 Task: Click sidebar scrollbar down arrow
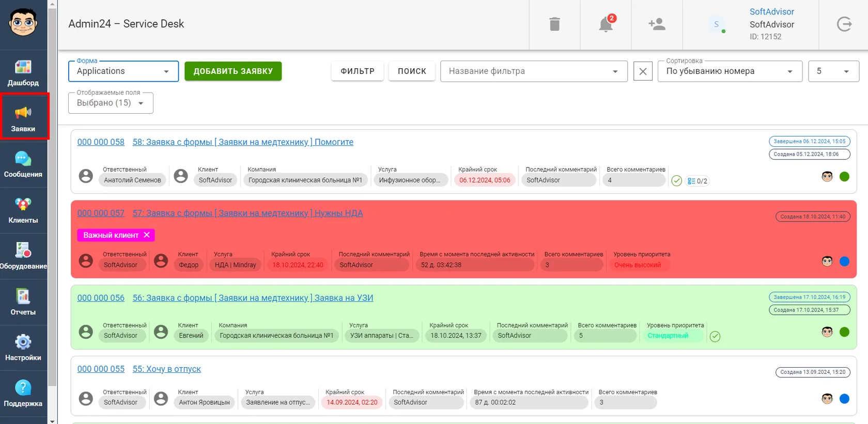pos(52,420)
